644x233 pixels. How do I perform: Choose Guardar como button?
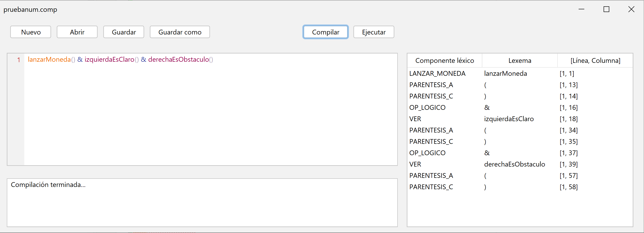pos(180,32)
